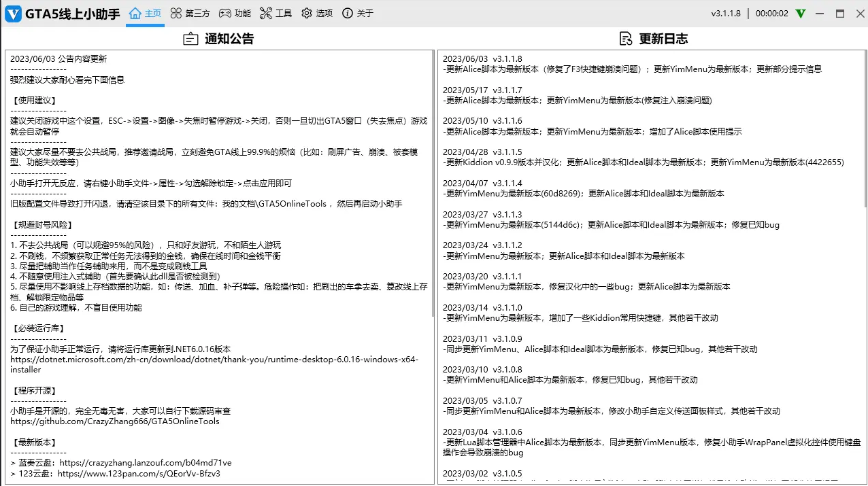Click the document icon beside 更新日志
This screenshot has height=486, width=868.
coord(625,38)
